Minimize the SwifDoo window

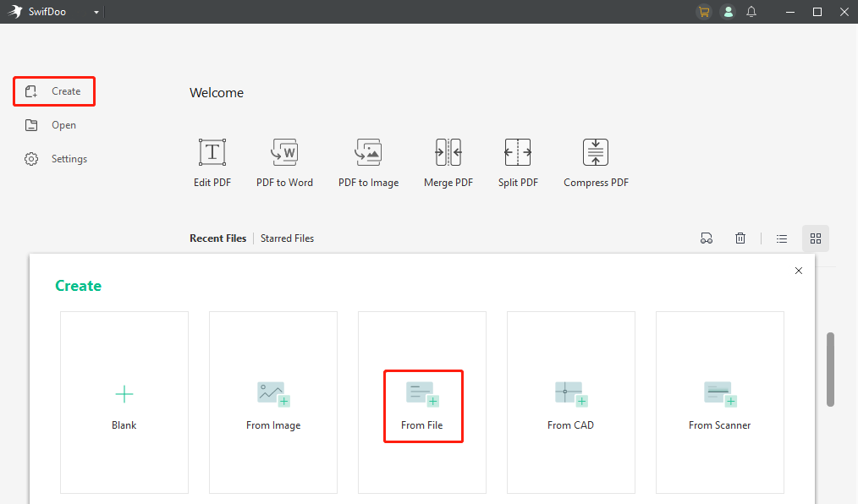pos(790,12)
